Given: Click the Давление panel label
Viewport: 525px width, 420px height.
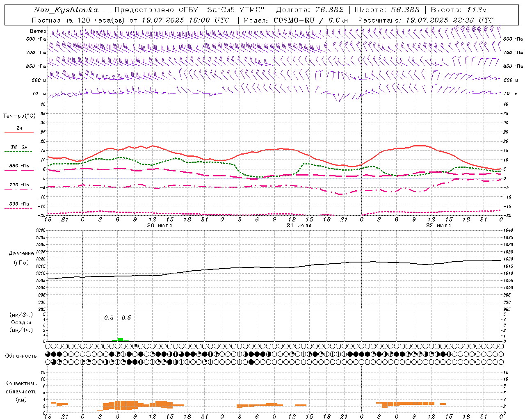Looking at the screenshot, I should [x=21, y=253].
